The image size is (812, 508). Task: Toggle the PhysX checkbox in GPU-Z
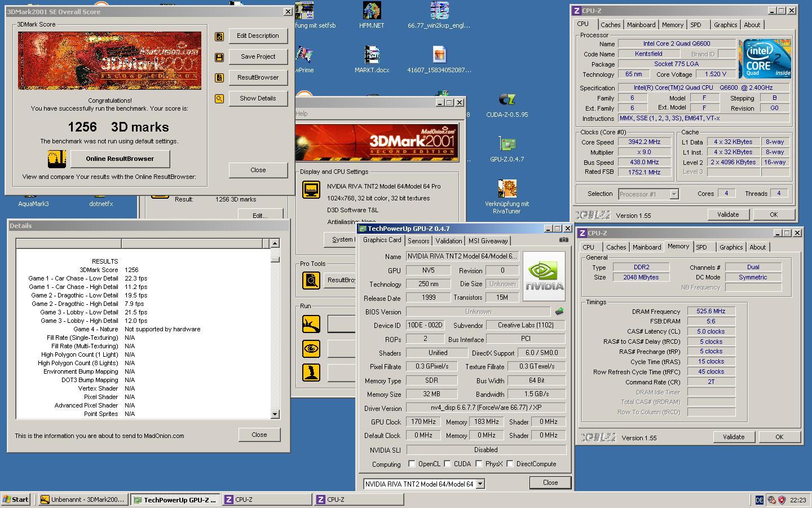[x=479, y=464]
